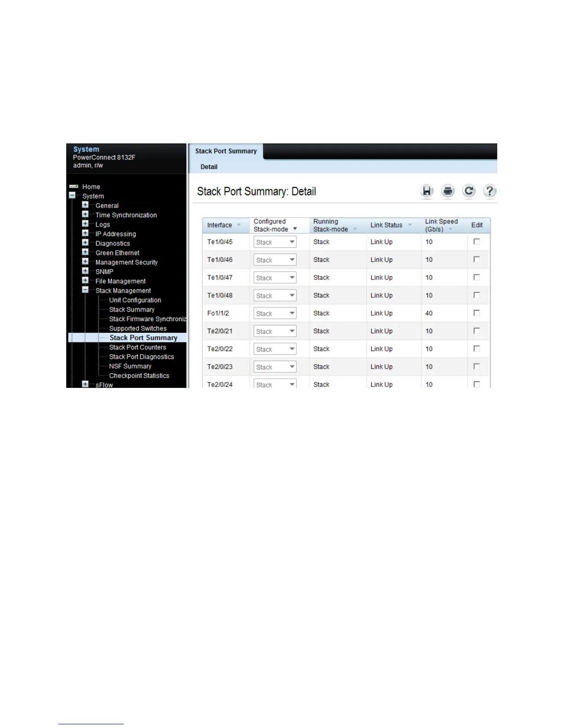This screenshot has height=728, width=563.
Task: Check the Edit box for Te2/0/24
Action: click(477, 384)
